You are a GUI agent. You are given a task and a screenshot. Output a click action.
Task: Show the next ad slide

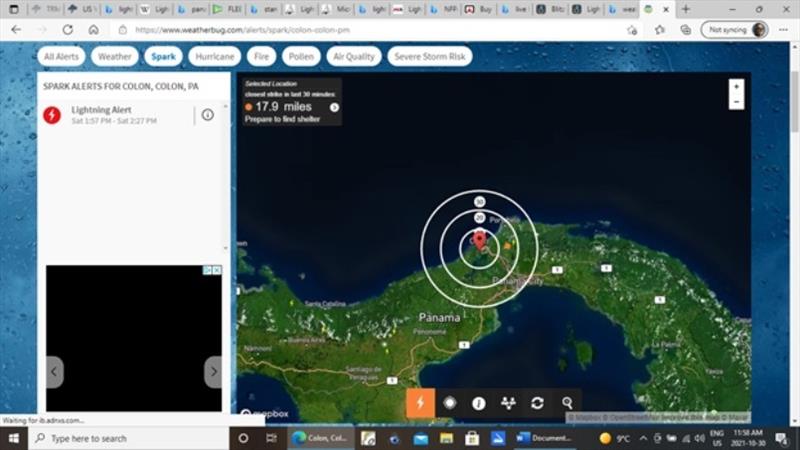point(213,372)
